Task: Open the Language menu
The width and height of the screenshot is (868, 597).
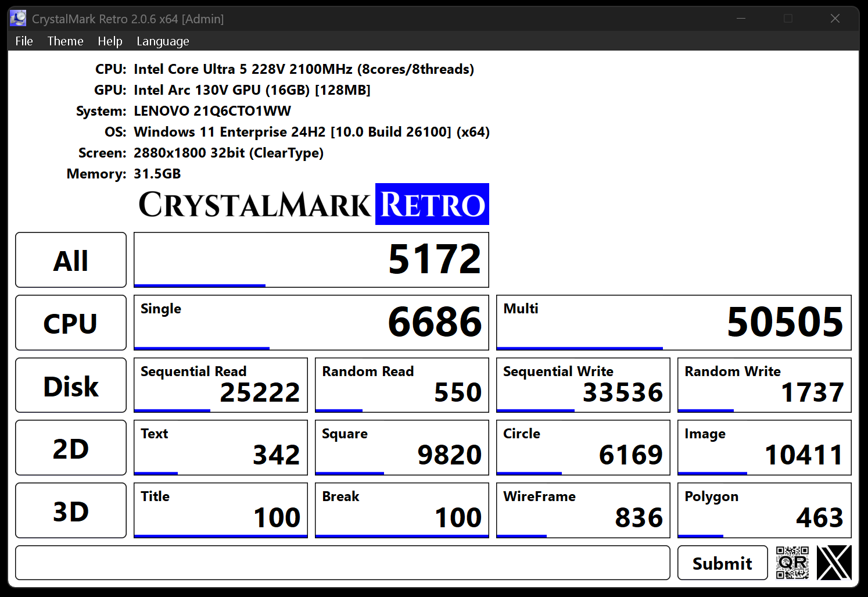Action: pyautogui.click(x=163, y=41)
